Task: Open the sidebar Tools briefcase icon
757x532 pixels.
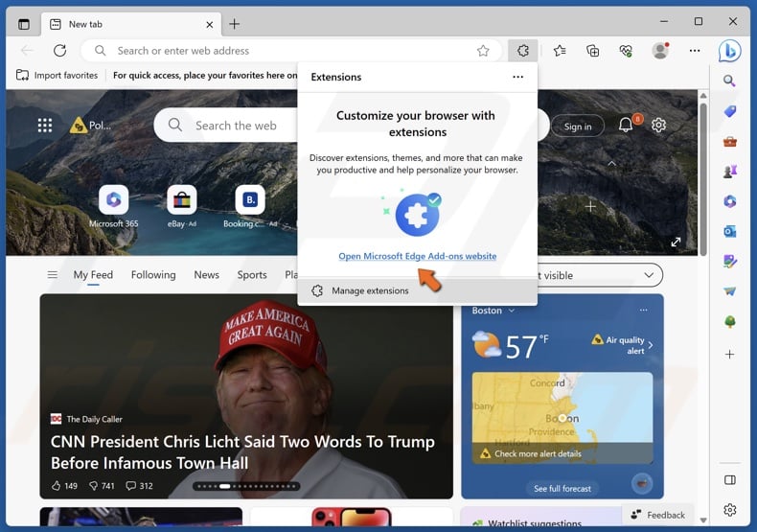Action: [x=729, y=142]
